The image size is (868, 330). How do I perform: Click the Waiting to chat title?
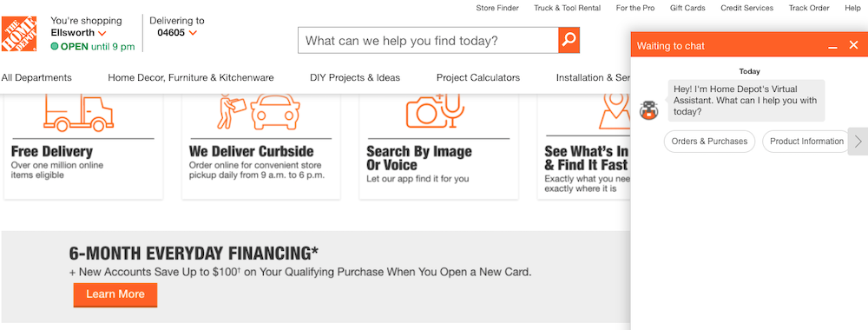tap(671, 46)
